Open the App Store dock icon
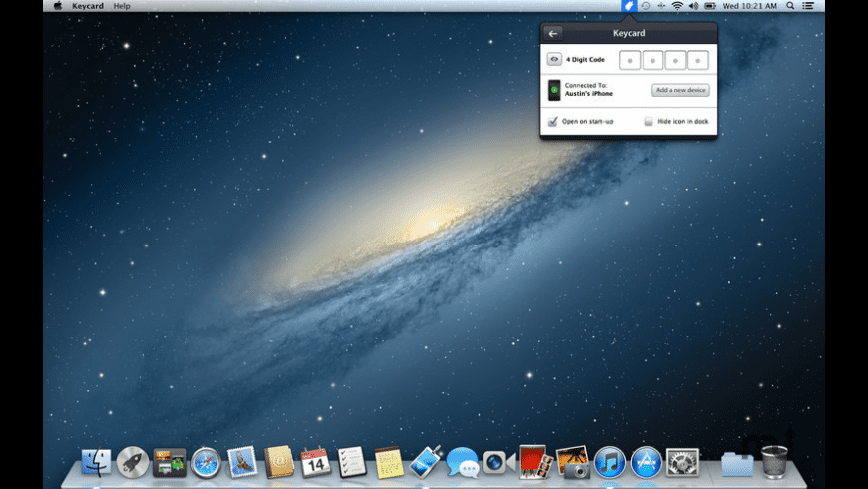The height and width of the screenshot is (489, 868). click(647, 462)
